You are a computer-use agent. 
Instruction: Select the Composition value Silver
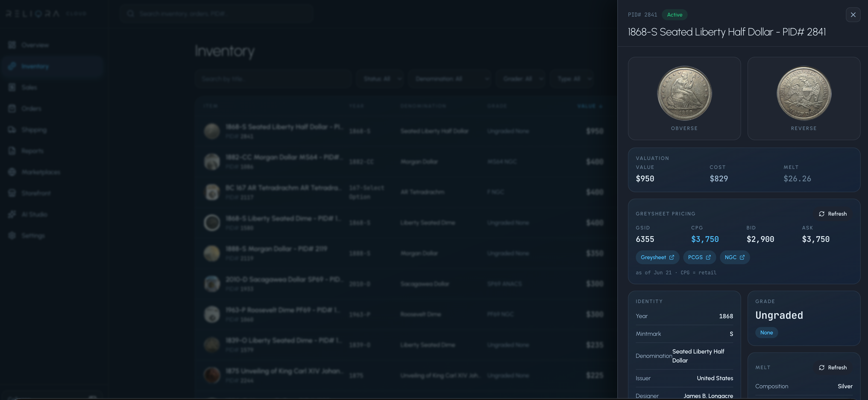tap(845, 386)
